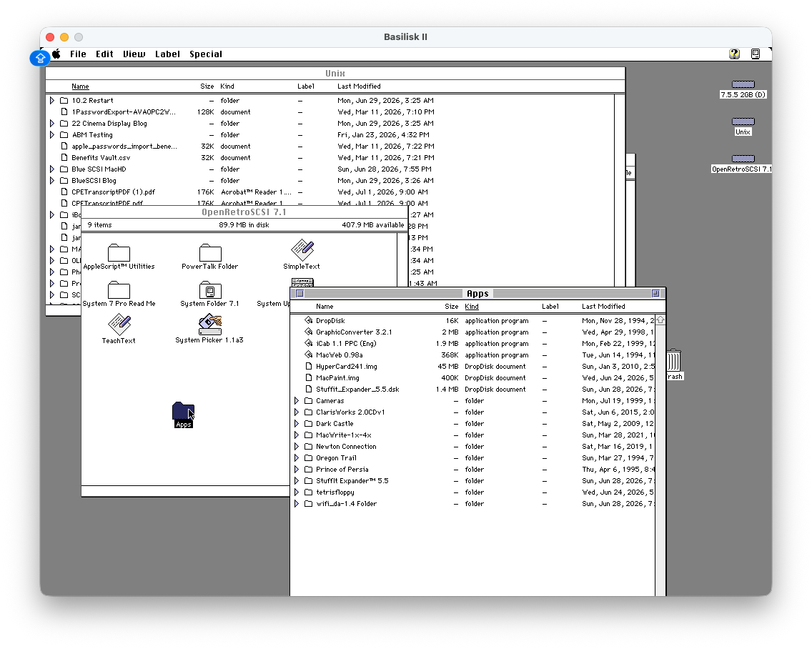The image size is (812, 649).
Task: Select the System 7 Pro Read Me folder icon
Action: [119, 289]
